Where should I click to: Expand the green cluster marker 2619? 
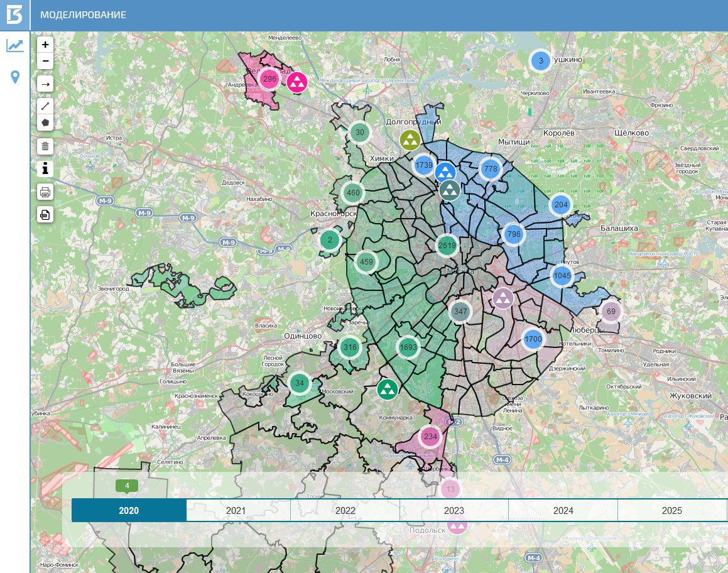(x=447, y=246)
